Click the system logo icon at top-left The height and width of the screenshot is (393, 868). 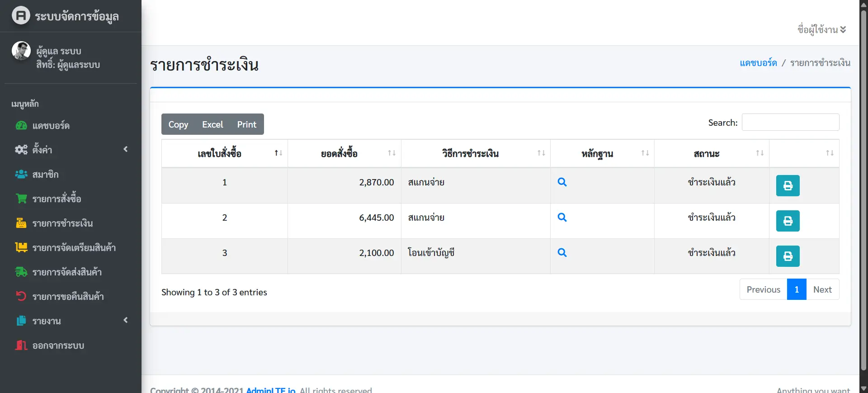[21, 16]
